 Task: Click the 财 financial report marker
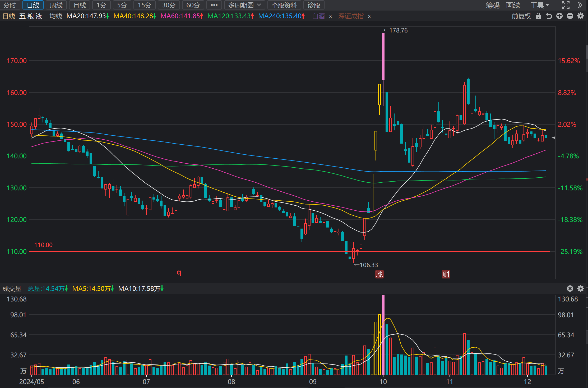point(446,274)
